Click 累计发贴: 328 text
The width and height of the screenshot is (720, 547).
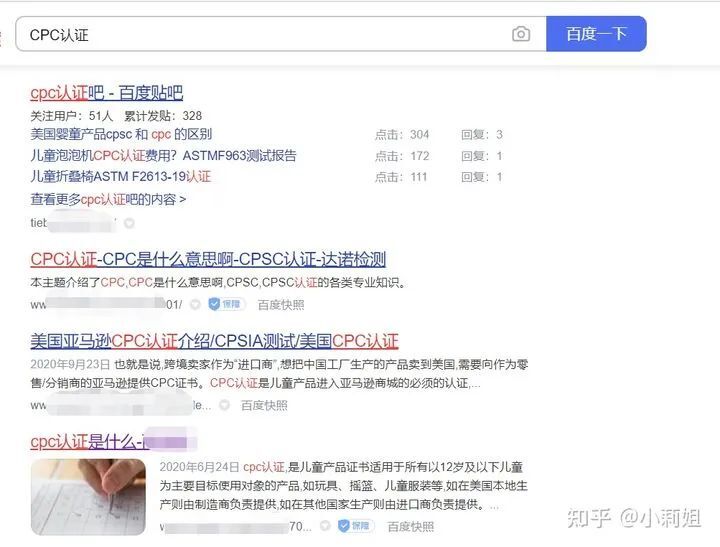click(x=163, y=116)
